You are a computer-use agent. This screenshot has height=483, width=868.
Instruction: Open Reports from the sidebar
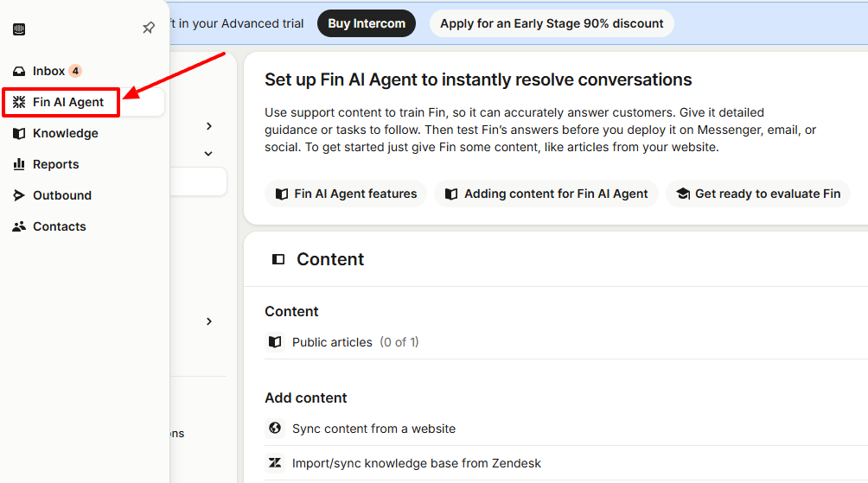tap(56, 164)
